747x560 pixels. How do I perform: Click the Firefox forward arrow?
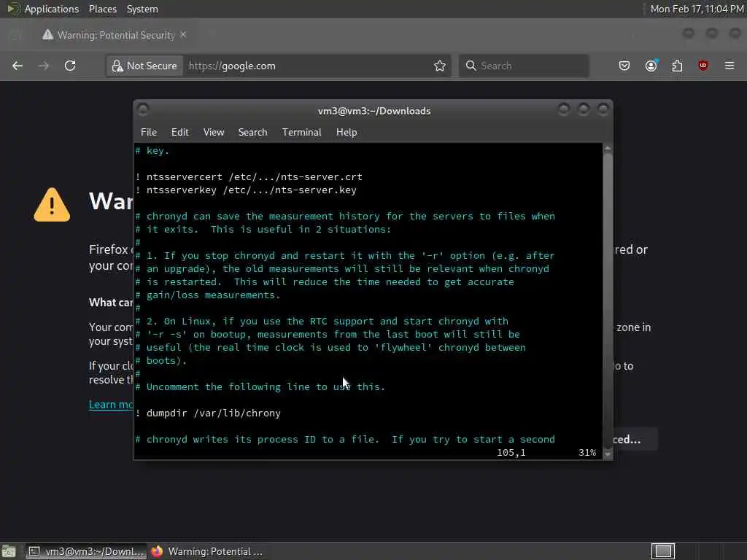coord(44,66)
